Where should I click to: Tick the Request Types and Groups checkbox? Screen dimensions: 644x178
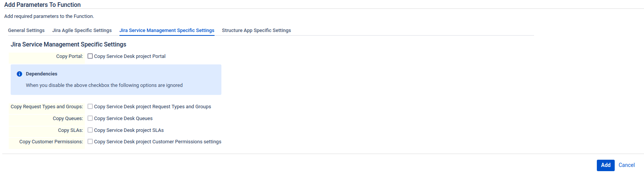(x=90, y=106)
